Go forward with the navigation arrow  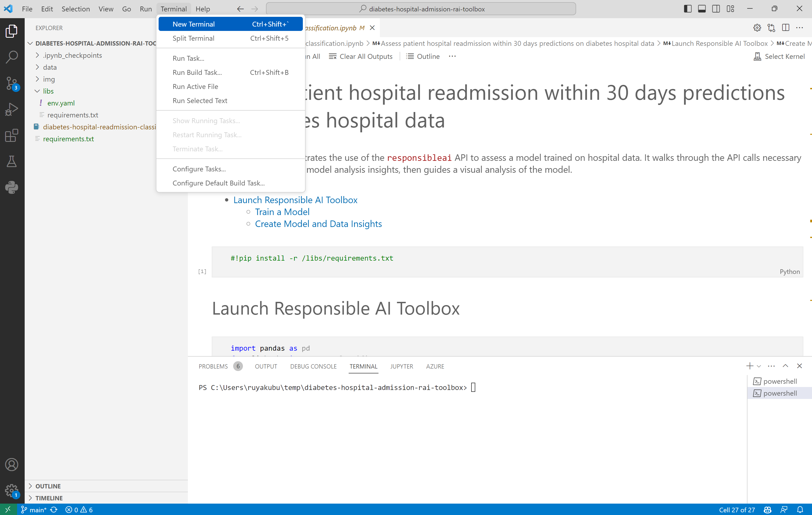tap(255, 9)
